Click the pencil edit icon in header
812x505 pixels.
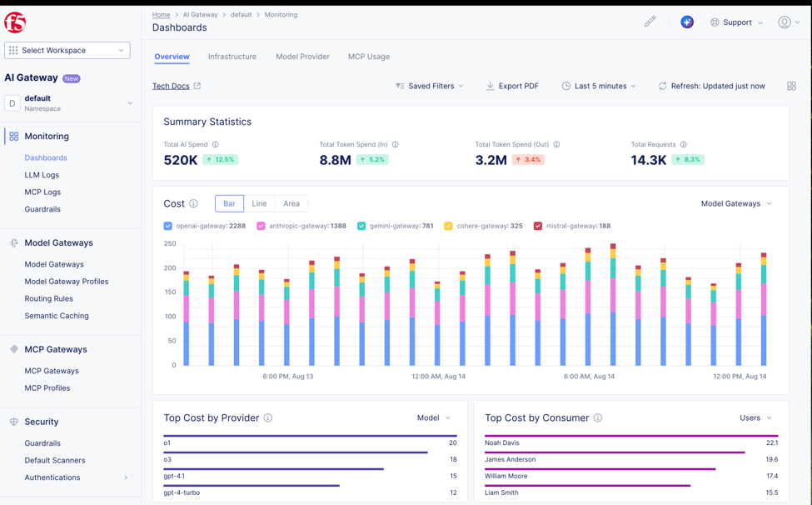pos(650,22)
